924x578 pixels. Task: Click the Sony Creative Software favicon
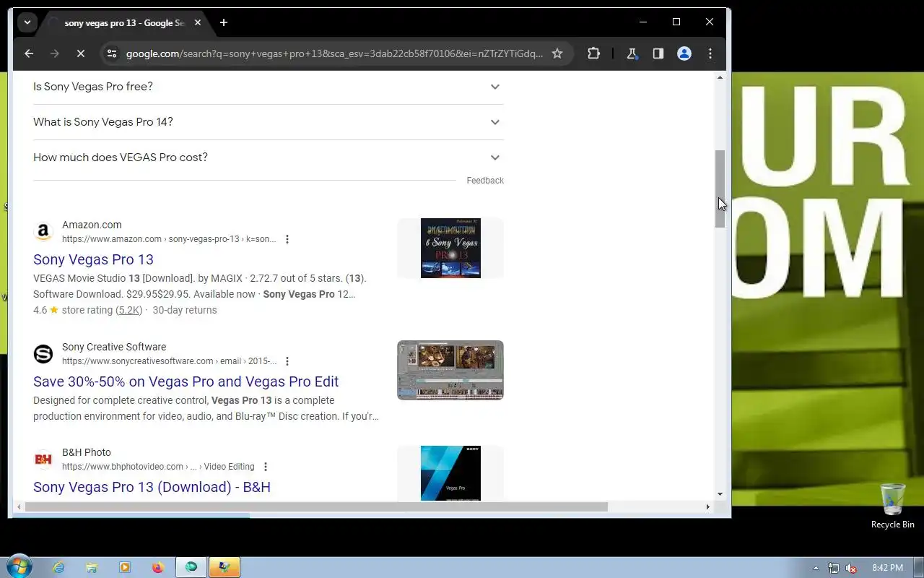[x=43, y=354]
